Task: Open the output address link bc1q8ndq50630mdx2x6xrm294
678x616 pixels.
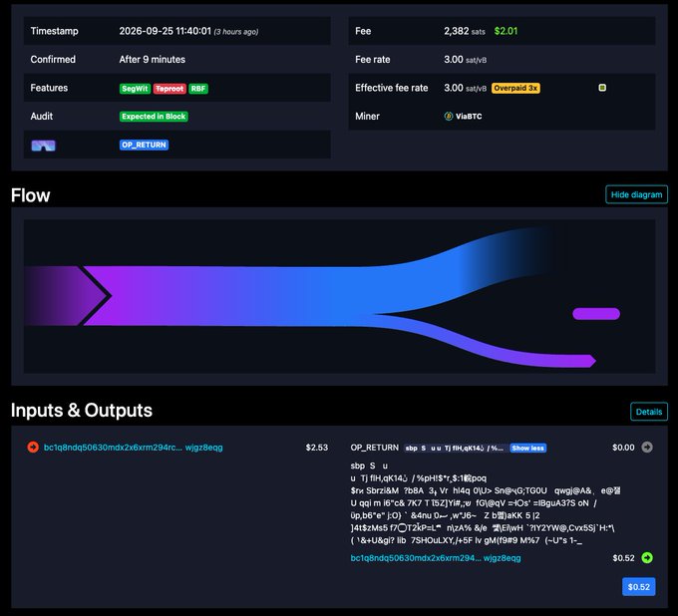Action: click(436, 558)
